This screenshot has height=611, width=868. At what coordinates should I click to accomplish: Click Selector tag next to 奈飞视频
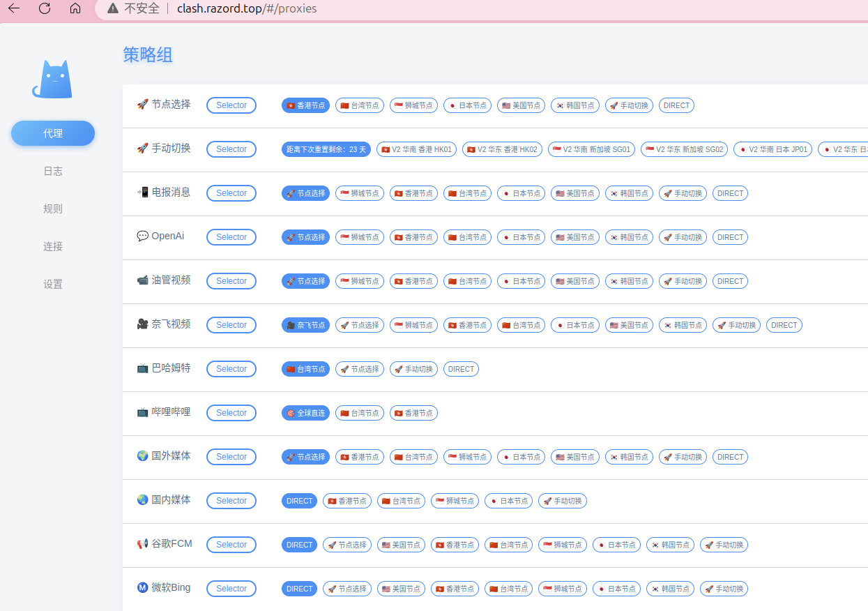click(231, 325)
